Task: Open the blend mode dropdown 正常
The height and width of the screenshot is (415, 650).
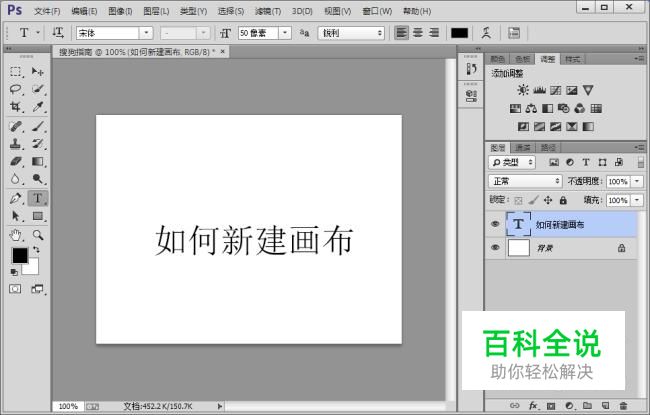Action: click(525, 181)
